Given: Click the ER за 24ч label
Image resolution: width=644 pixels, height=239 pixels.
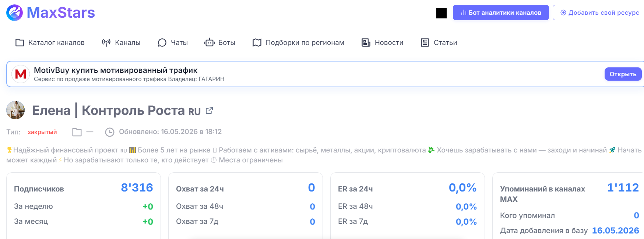Looking at the screenshot, I should [x=355, y=189].
